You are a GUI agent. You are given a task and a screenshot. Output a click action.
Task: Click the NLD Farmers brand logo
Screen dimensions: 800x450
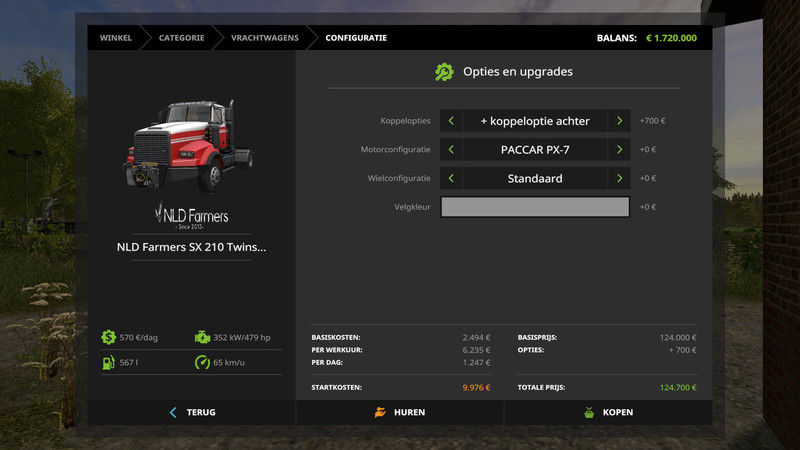pyautogui.click(x=191, y=216)
